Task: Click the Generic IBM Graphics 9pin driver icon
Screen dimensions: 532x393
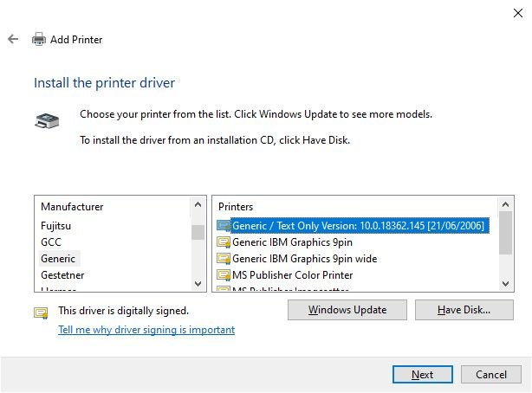Action: click(x=224, y=242)
